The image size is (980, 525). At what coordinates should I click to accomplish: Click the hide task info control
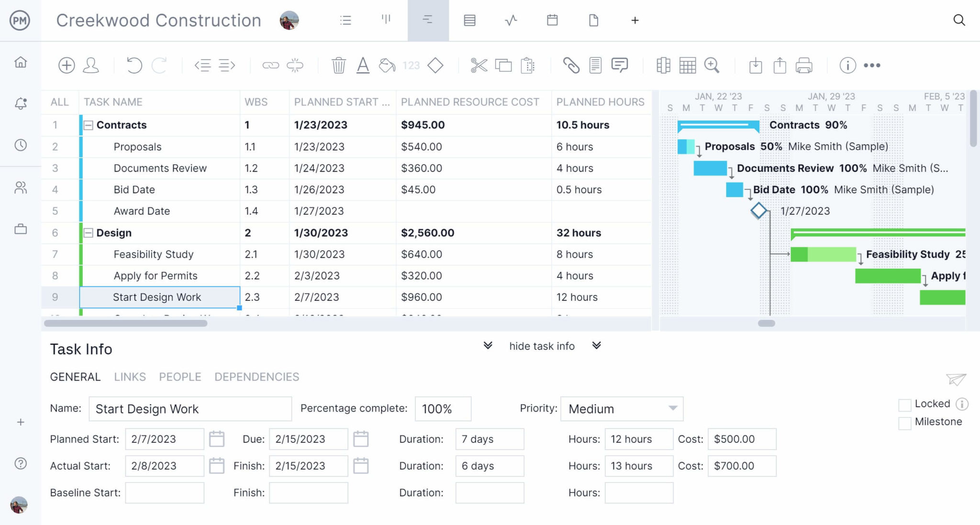pos(542,346)
